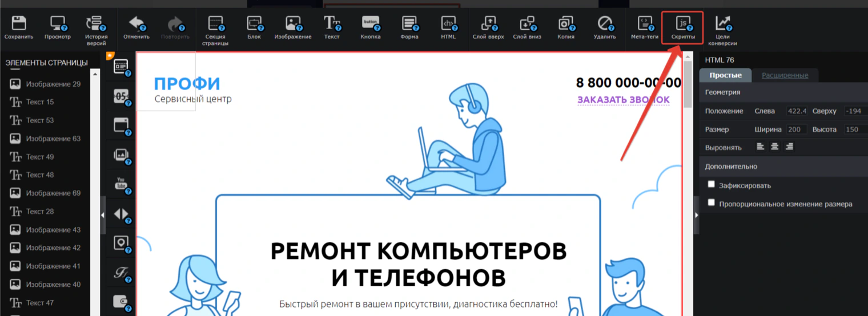Open Мета-теги settings
868x316 pixels.
pos(645,23)
